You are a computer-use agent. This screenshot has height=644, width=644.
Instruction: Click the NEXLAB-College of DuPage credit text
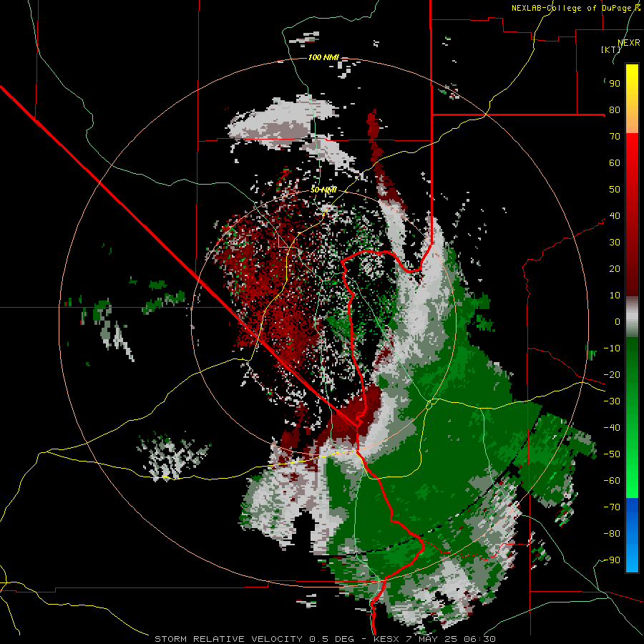pos(572,8)
